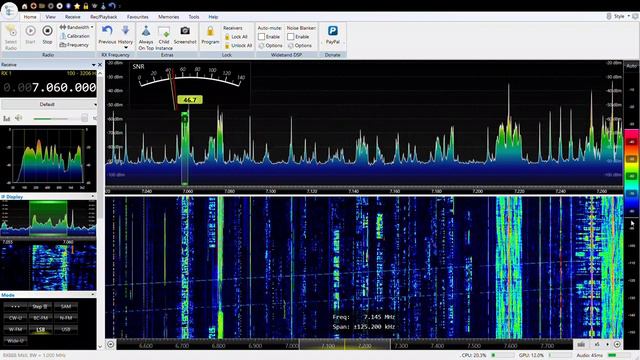Click the waterfall color gradient scale
Image resolution: width=640 pixels, height=360 pixels.
631,173
